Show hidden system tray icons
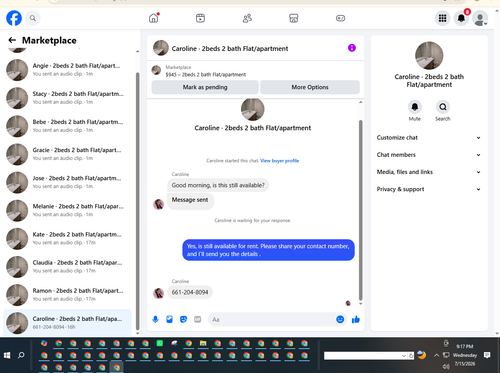Viewport: 500px width, 373px height. coord(436,355)
